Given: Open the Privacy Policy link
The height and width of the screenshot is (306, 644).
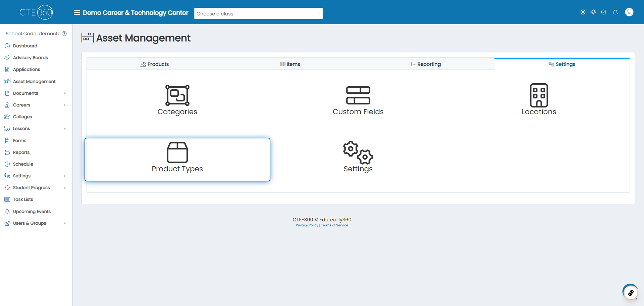Looking at the screenshot, I should coord(307,225).
